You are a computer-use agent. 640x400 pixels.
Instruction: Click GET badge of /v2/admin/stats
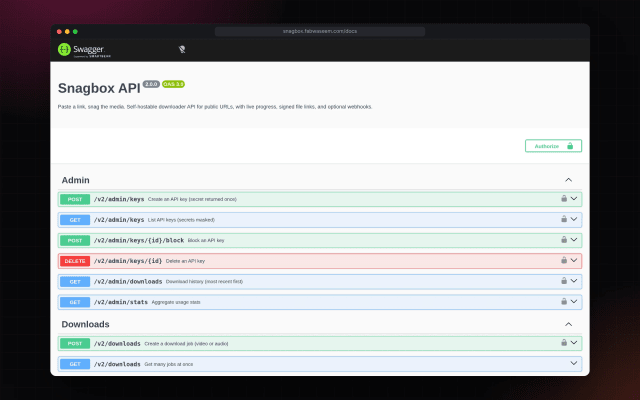click(x=75, y=302)
